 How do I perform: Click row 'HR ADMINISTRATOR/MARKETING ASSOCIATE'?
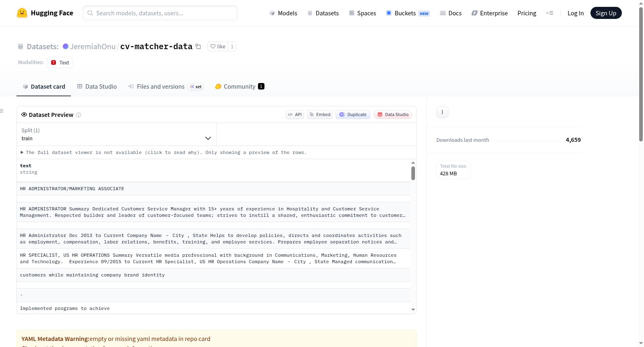click(x=213, y=189)
